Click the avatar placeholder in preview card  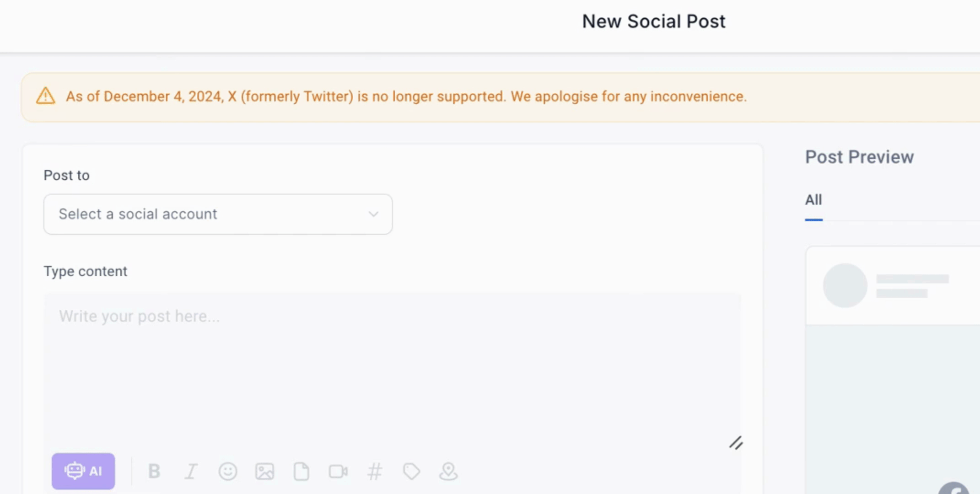click(845, 285)
